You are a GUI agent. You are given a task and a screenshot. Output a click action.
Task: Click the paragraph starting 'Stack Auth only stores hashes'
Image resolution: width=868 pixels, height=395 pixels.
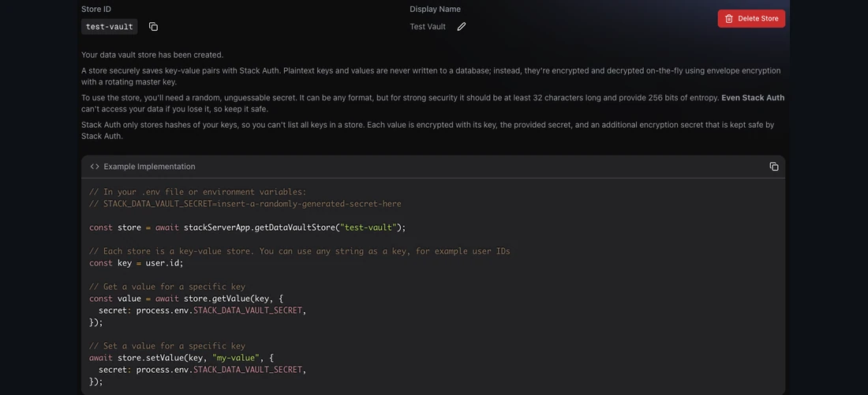428,130
